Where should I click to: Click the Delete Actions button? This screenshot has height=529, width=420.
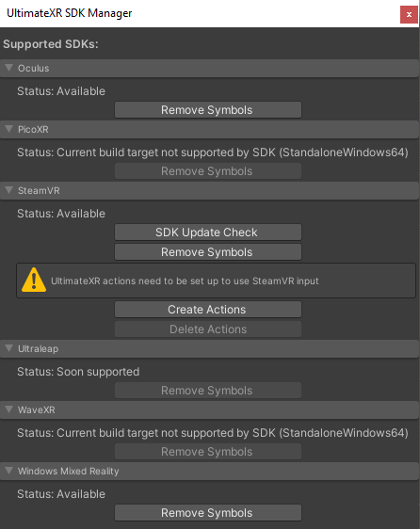(x=208, y=329)
